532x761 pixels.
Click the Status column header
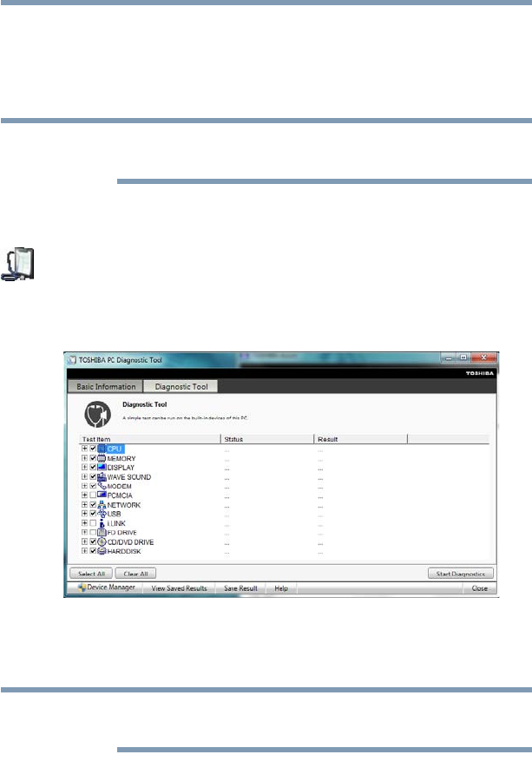point(267,439)
